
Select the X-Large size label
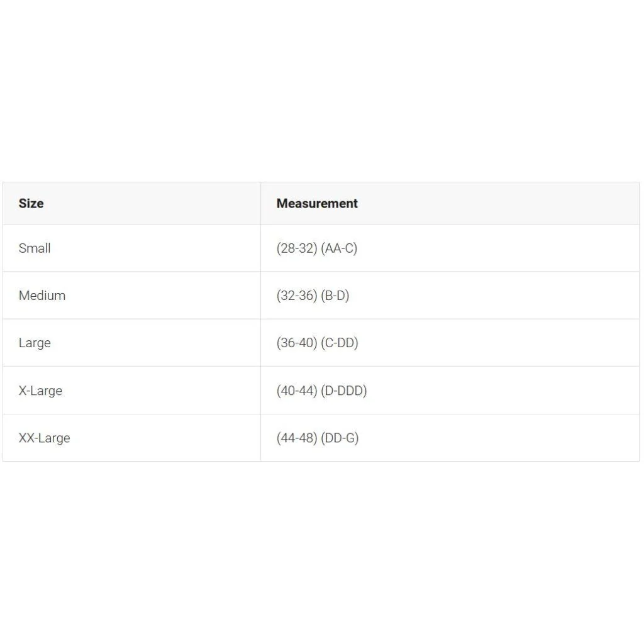40,391
